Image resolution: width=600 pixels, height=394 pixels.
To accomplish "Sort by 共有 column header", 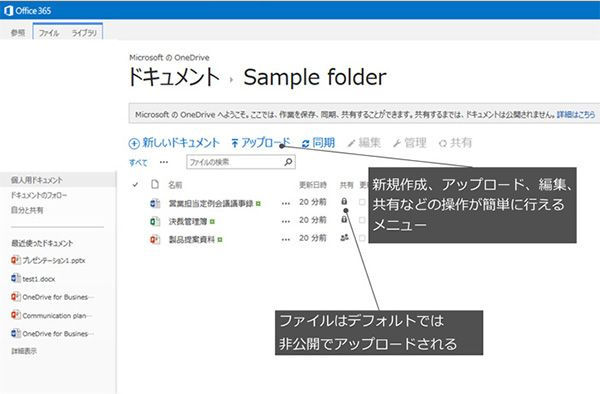I will 346,185.
